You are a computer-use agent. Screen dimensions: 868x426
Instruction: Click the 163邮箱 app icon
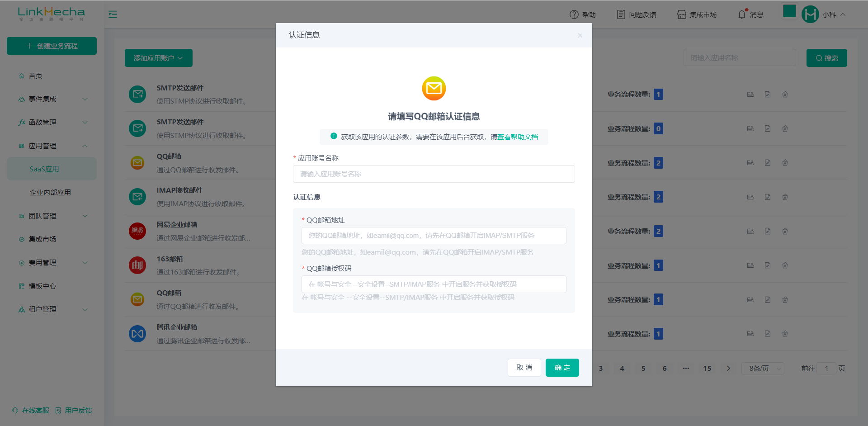pos(137,265)
